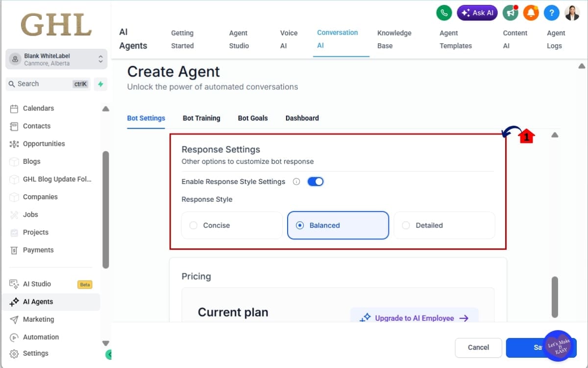Select the Detailed response style
588x368 pixels.
tap(444, 225)
